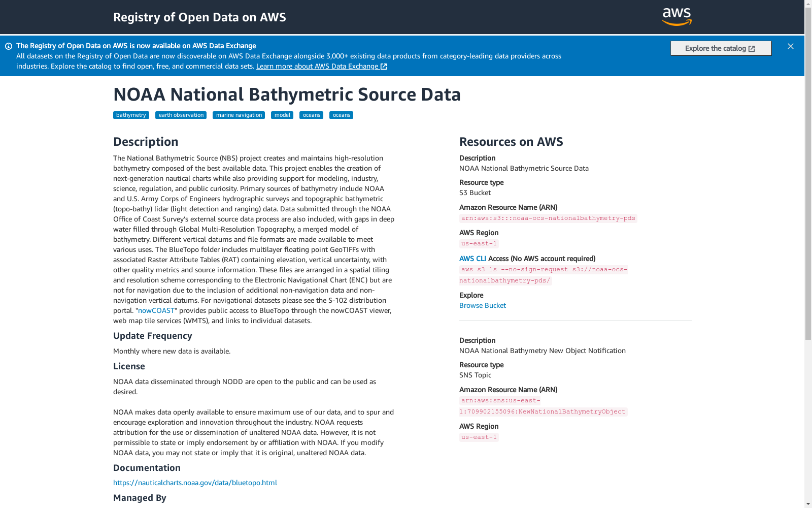Click the SNS topic ARN code text
Screen dimensions: 812x508
544,406
